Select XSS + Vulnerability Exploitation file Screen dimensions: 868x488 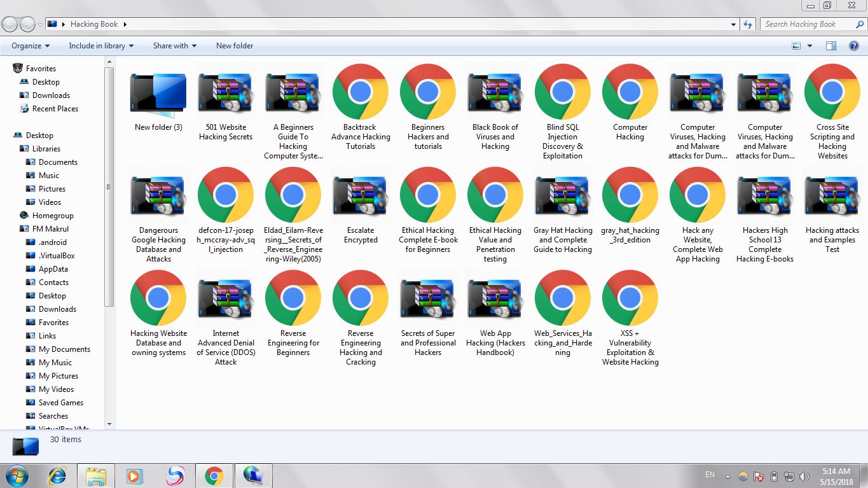[630, 318]
